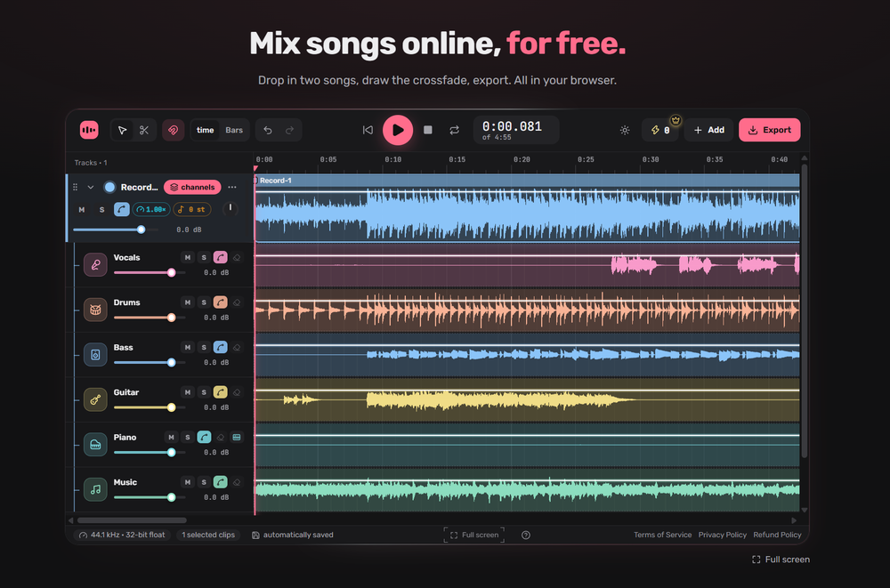Image resolution: width=890 pixels, height=588 pixels.
Task: Click the Guitar eraser icon
Action: (x=237, y=392)
